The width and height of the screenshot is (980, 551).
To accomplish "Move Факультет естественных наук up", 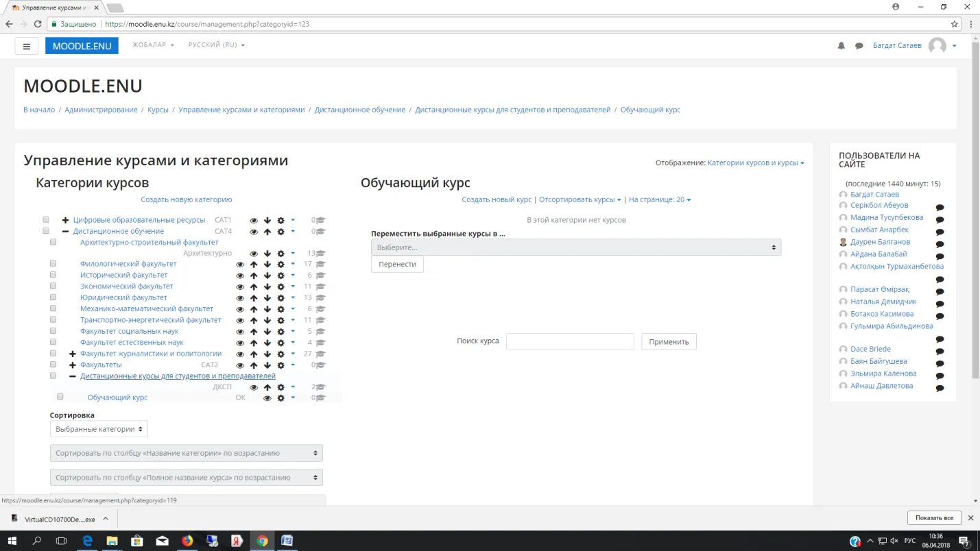I will coord(254,343).
